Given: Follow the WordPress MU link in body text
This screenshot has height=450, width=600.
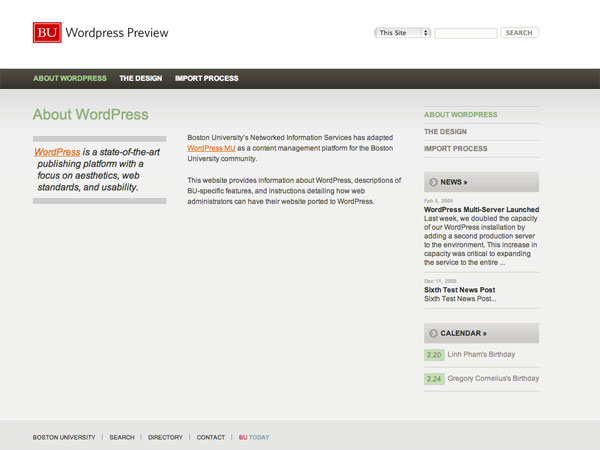Looking at the screenshot, I should tap(211, 148).
